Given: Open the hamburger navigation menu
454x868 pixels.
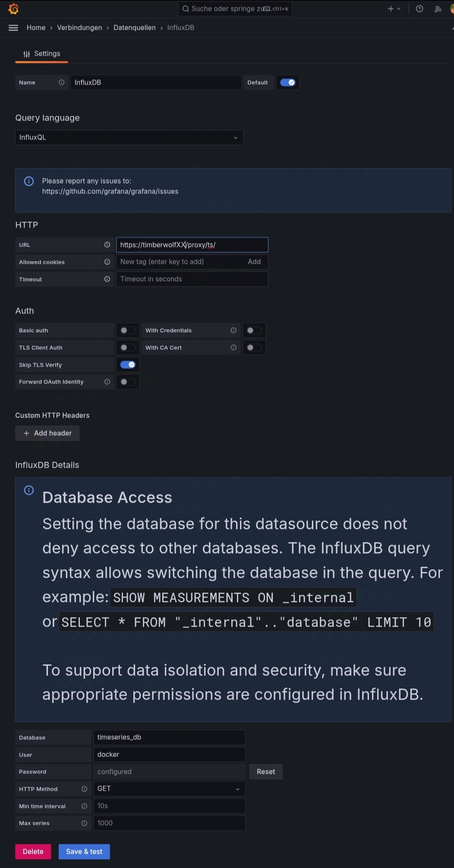Looking at the screenshot, I should pos(13,28).
